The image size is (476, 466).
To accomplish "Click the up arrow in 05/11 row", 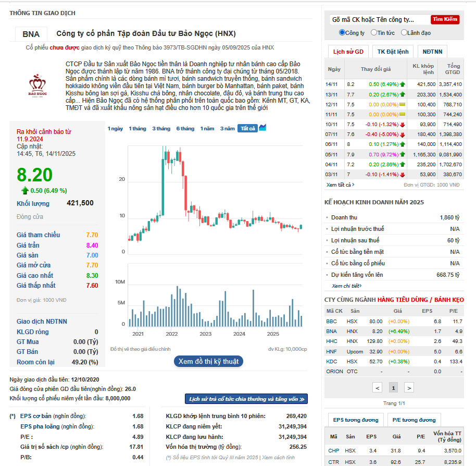I will click(402, 154).
